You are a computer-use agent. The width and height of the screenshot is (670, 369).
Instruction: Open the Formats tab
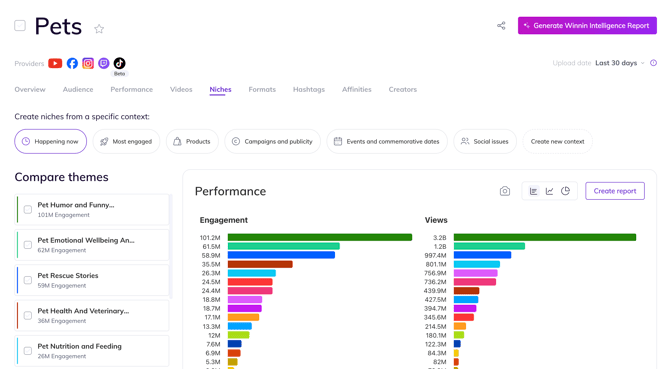pos(262,89)
